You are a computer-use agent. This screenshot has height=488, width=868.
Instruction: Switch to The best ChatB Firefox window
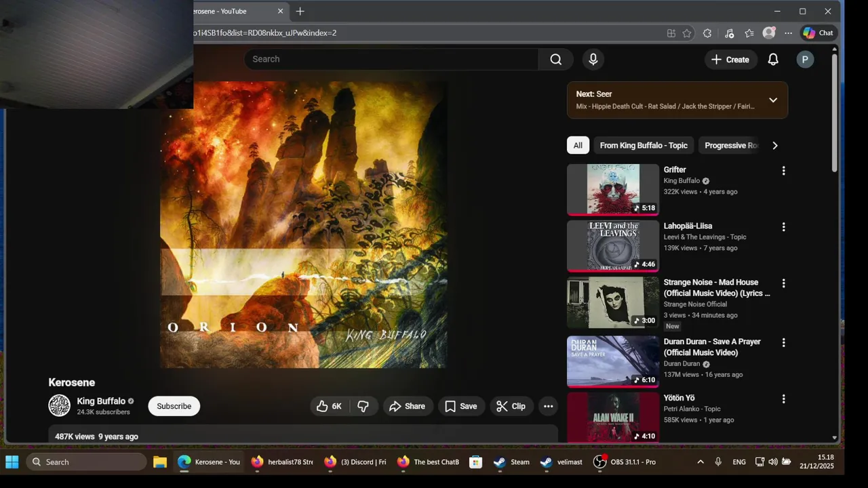pos(428,462)
